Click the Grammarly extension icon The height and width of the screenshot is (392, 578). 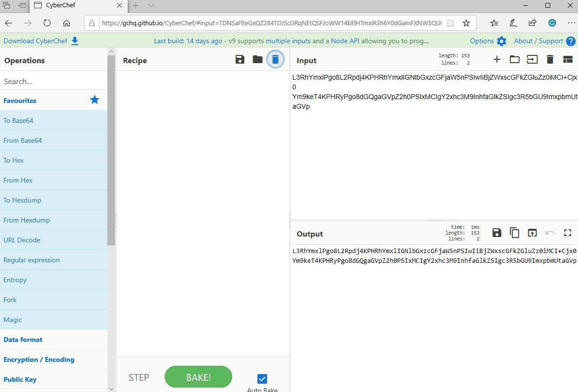point(552,23)
